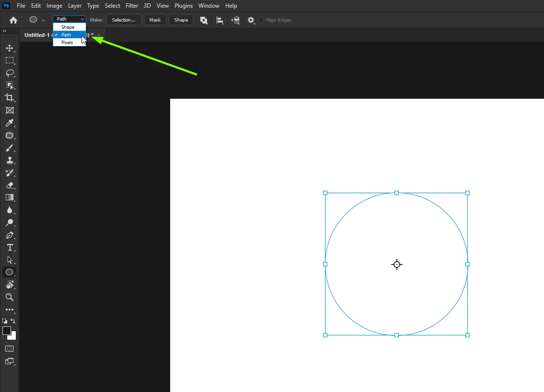
Task: Click the Photoshop Ps logo
Action: coord(6,6)
